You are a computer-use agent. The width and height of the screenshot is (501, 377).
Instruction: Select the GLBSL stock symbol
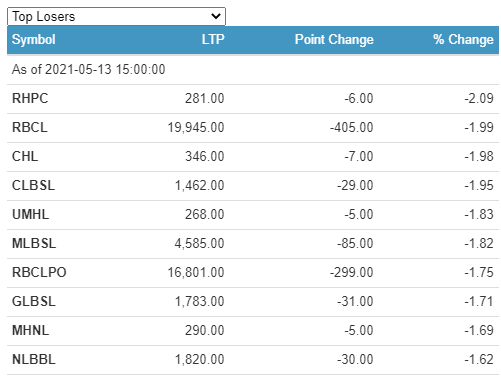pos(34,301)
